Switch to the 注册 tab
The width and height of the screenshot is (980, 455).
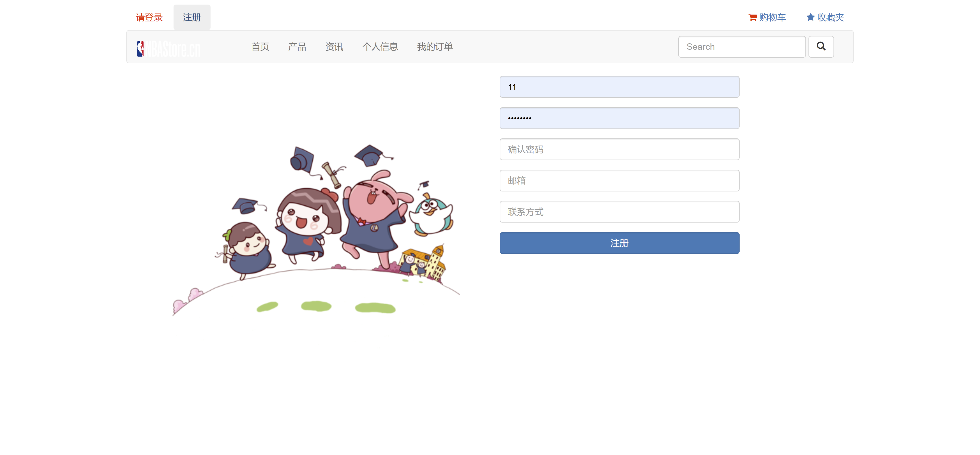click(192, 18)
